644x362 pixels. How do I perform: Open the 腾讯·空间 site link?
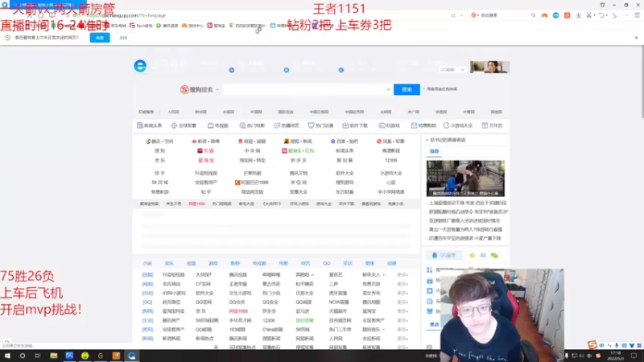pos(159,142)
